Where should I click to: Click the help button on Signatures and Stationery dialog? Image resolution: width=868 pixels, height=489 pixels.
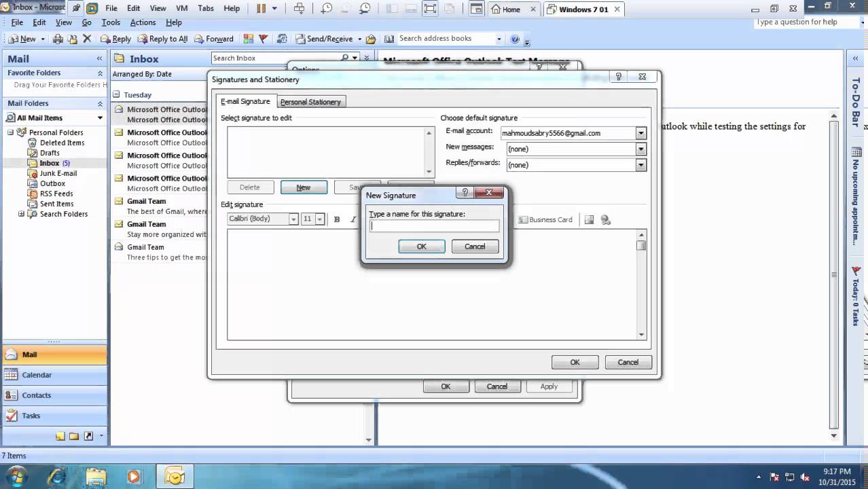[618, 77]
